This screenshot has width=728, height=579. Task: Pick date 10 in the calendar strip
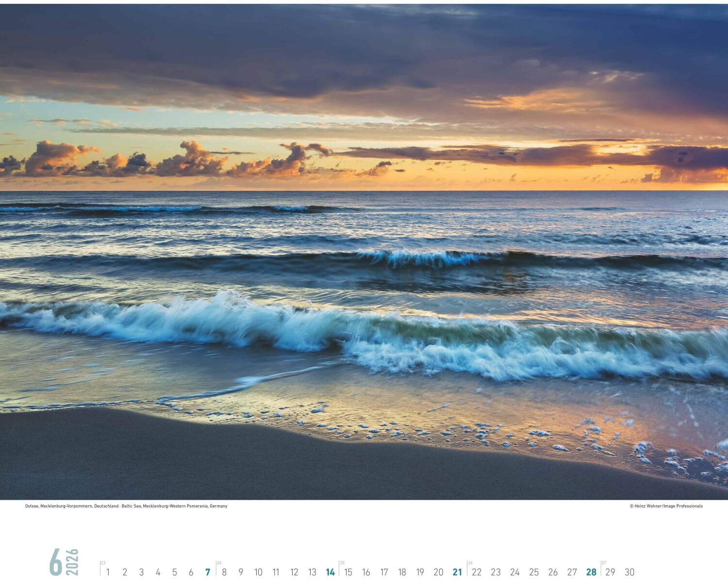point(258,572)
